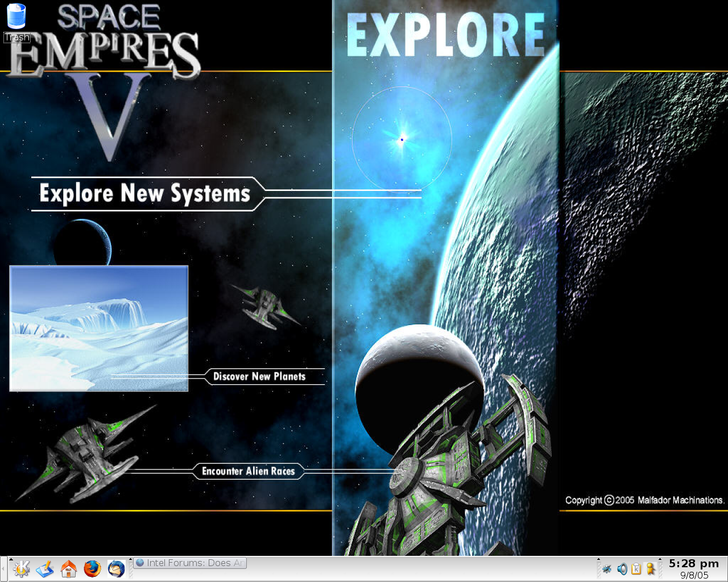Click the 9/8/05 date in the panel

pyautogui.click(x=694, y=575)
